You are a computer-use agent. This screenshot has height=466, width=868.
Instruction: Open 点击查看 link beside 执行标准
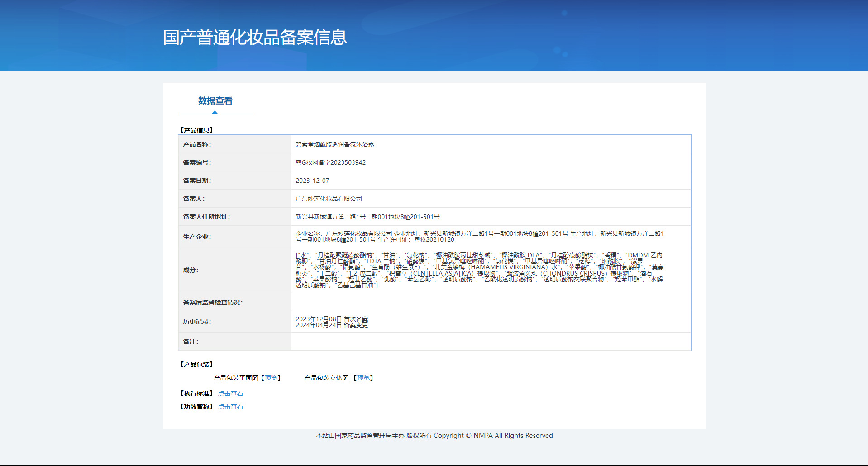pyautogui.click(x=230, y=394)
